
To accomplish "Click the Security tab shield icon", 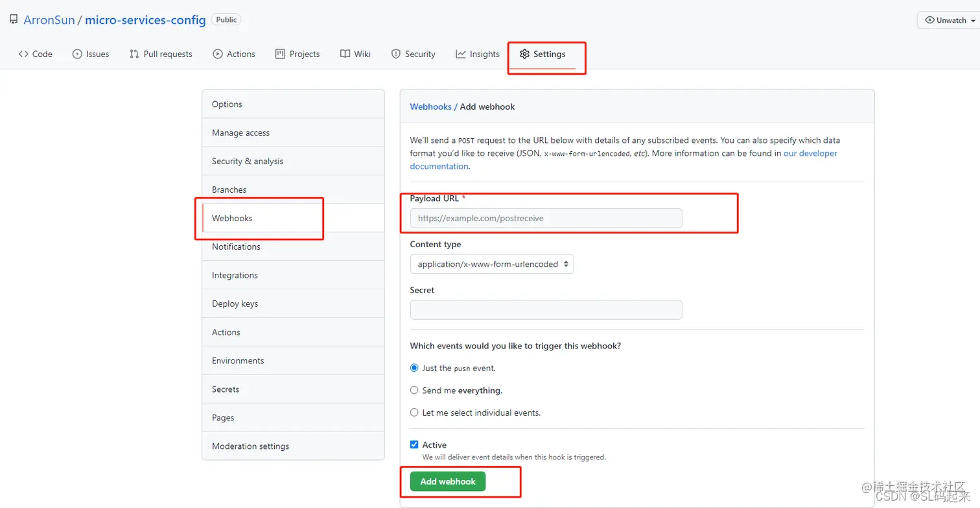I will [396, 54].
